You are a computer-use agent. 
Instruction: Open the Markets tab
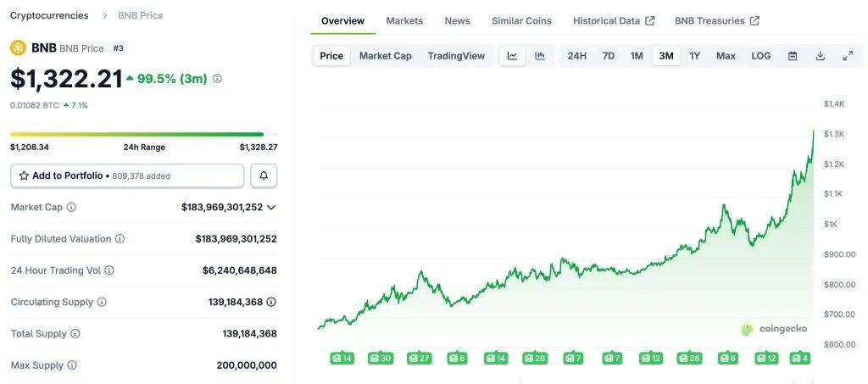(x=404, y=20)
